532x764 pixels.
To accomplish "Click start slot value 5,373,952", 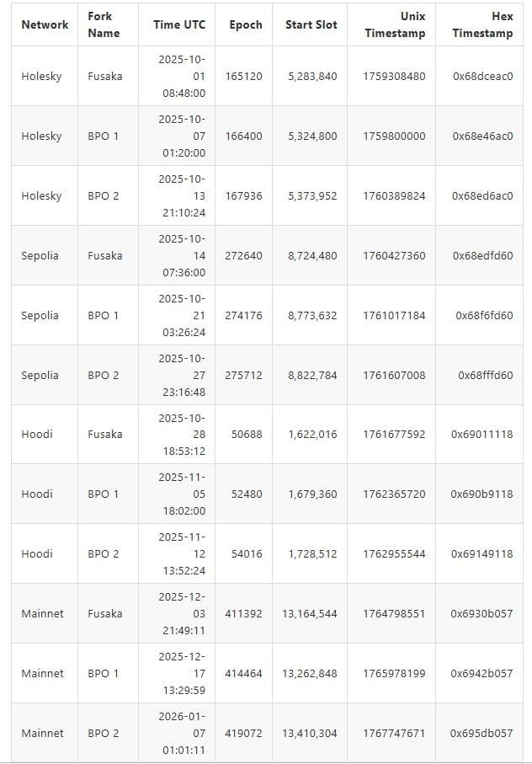I will click(x=311, y=195).
